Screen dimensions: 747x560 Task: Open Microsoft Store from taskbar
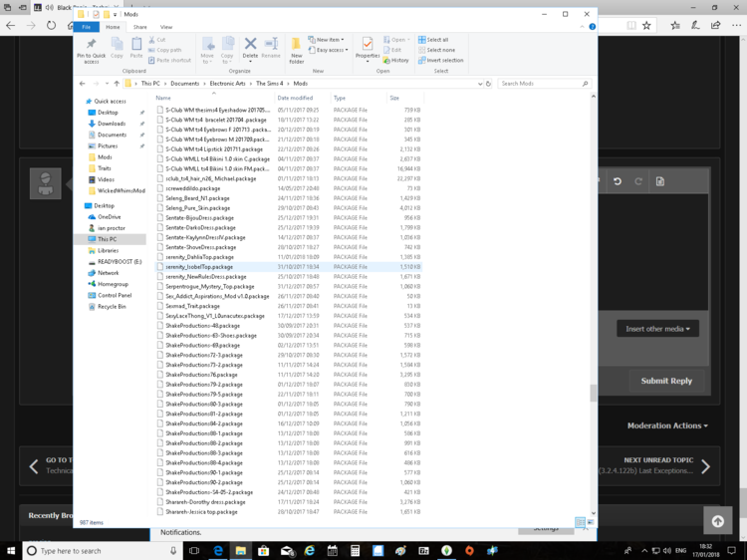(x=264, y=551)
